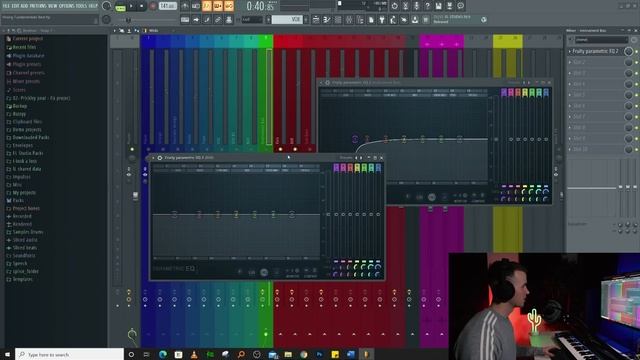The width and height of the screenshot is (640, 360).
Task: Open the FILE menu
Action: point(6,6)
